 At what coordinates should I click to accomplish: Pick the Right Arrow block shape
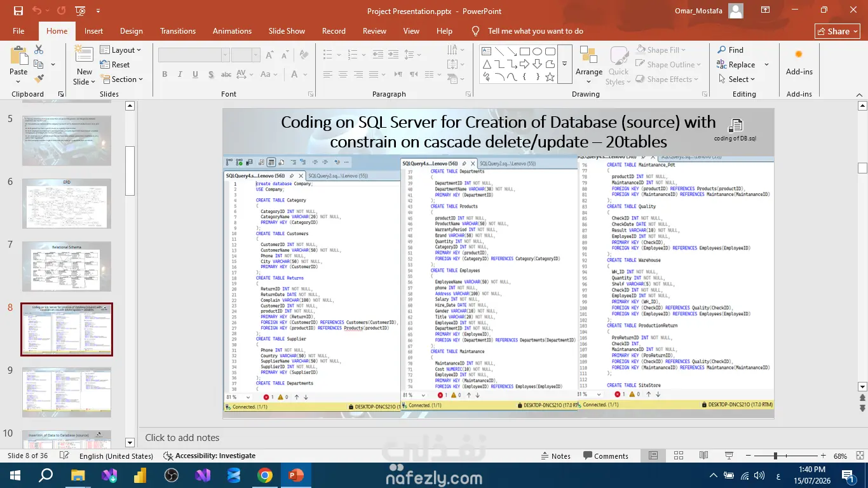click(525, 64)
